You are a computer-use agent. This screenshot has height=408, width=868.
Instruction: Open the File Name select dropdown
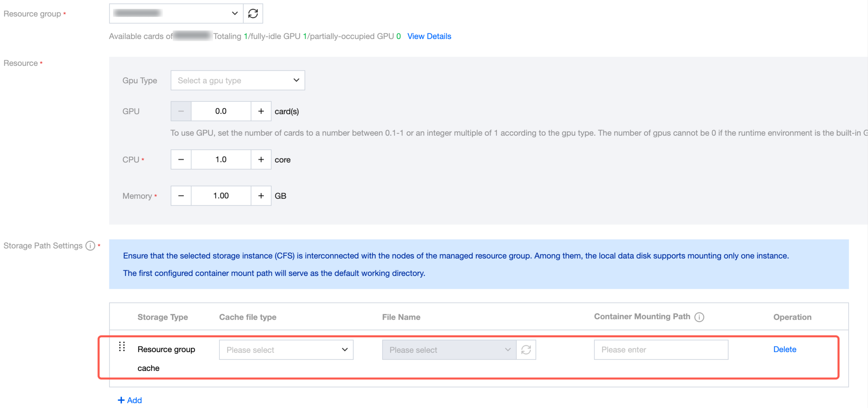pyautogui.click(x=449, y=349)
